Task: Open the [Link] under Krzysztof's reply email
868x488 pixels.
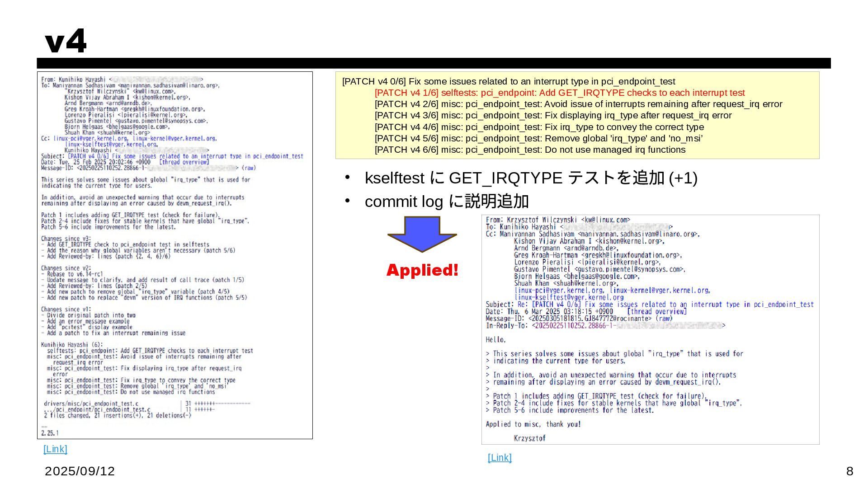Action: coord(500,457)
